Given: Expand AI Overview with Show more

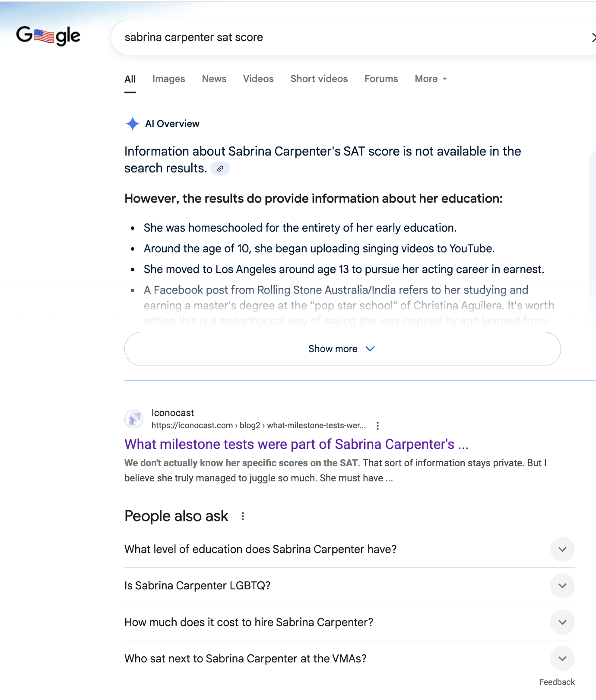Looking at the screenshot, I should pyautogui.click(x=342, y=349).
